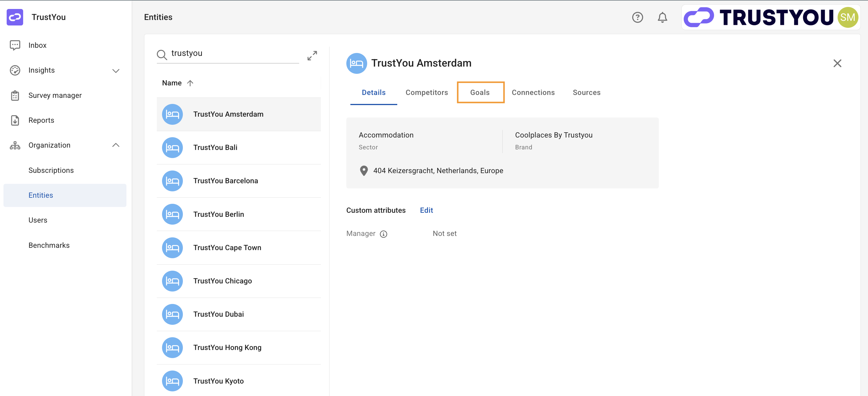Click the bed icon beside TrustYou Berlin
The width and height of the screenshot is (868, 396).
(x=172, y=214)
